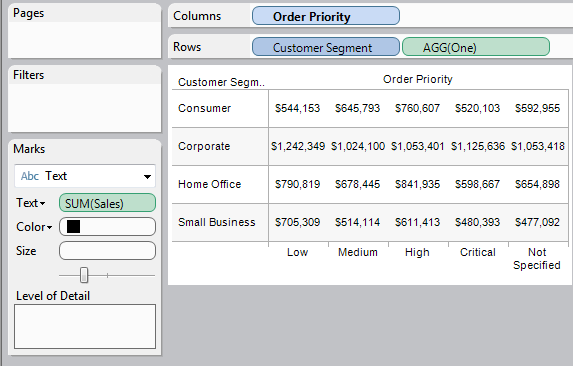
Task: Click the empty Level of Detail box
Action: (85, 326)
